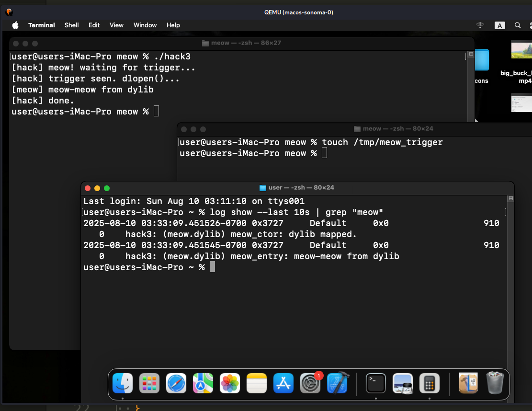The image size is (532, 411).
Task: Open the Help menu
Action: click(x=173, y=25)
